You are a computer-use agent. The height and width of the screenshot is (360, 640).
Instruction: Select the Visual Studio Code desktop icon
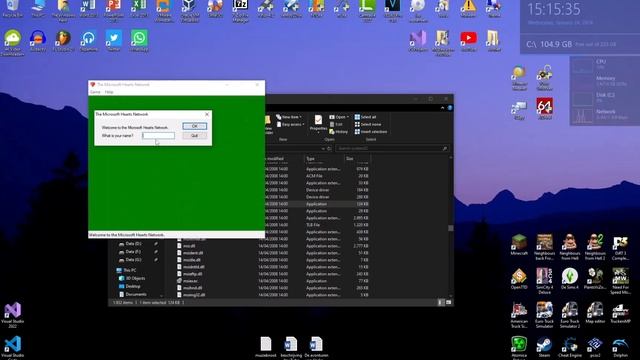pos(13,348)
